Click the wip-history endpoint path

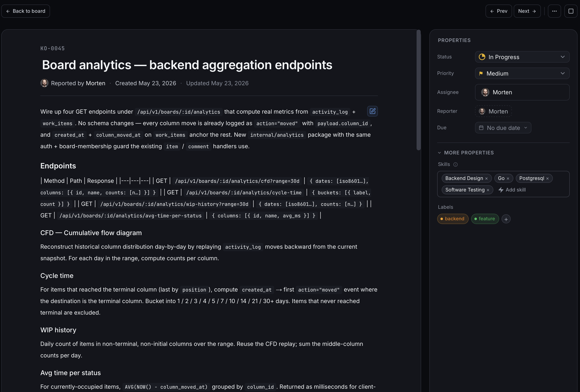[174, 204]
